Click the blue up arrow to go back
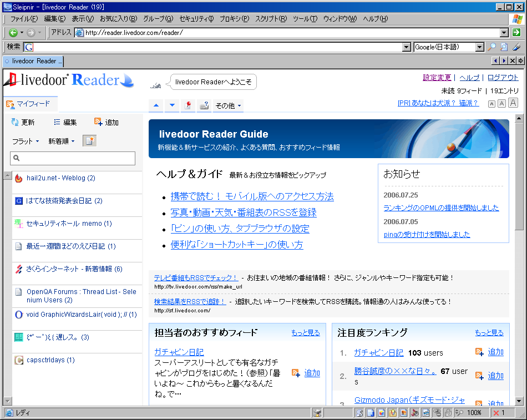Viewport: 527px width, 420px height. coord(156,105)
